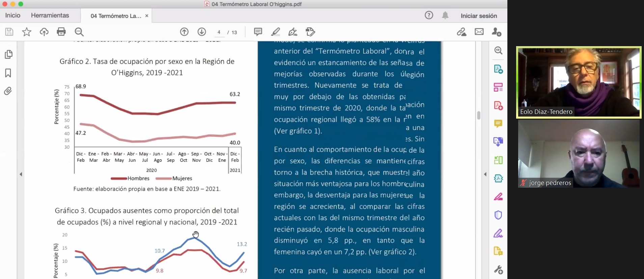Viewport: 644px width, 279px height.
Task: Print the document with printer icon
Action: click(61, 32)
